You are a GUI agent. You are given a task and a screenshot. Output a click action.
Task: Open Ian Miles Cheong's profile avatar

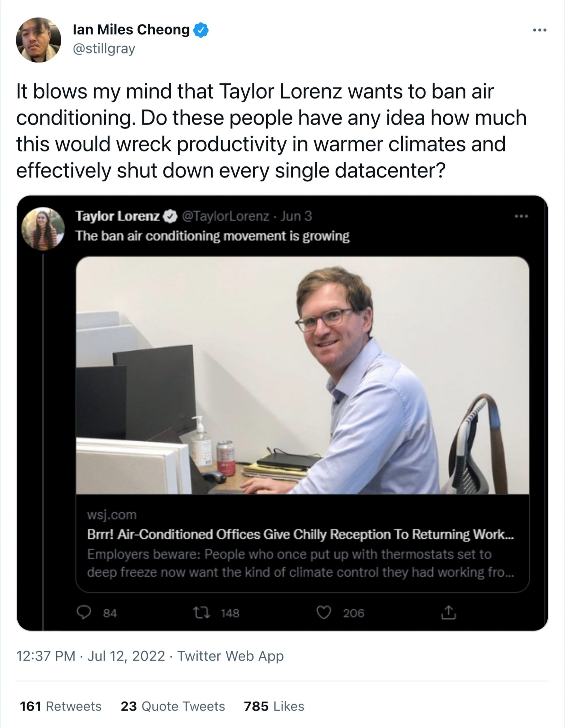[x=39, y=40]
